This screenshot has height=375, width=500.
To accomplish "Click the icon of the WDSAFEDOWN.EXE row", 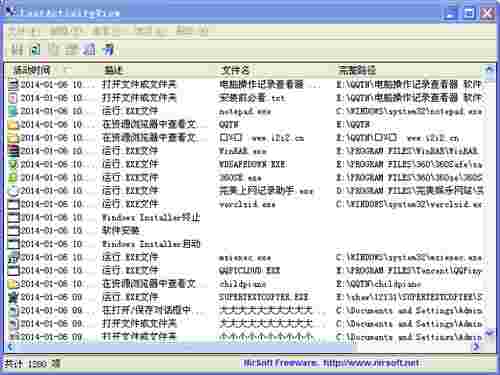I will [x=13, y=164].
